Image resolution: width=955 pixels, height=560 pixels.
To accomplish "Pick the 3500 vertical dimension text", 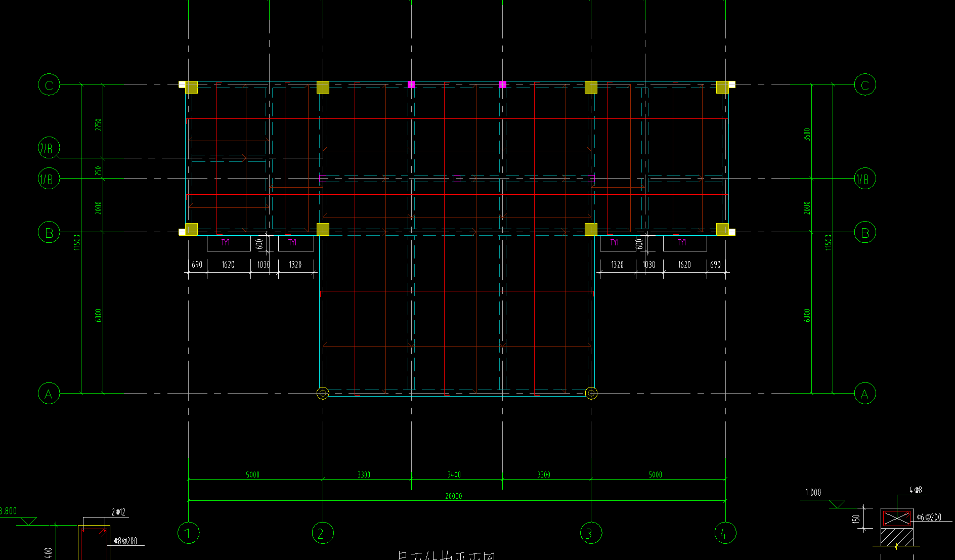I will [807, 134].
